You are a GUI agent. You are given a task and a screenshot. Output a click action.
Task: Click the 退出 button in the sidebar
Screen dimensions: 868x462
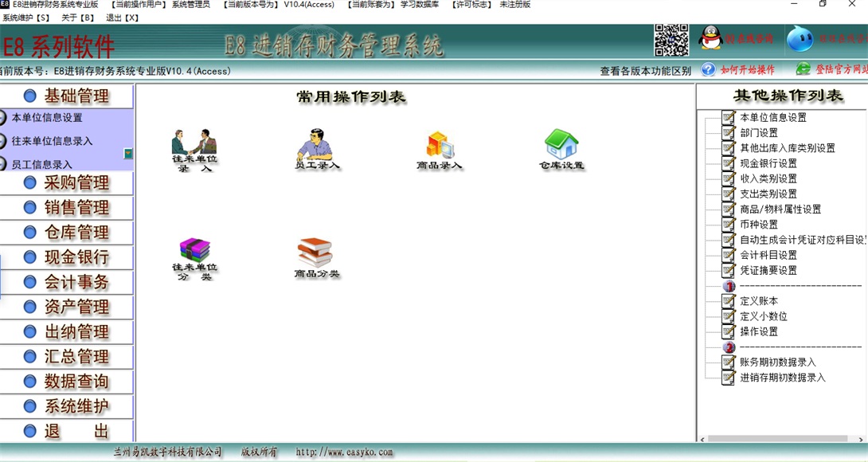tap(67, 432)
